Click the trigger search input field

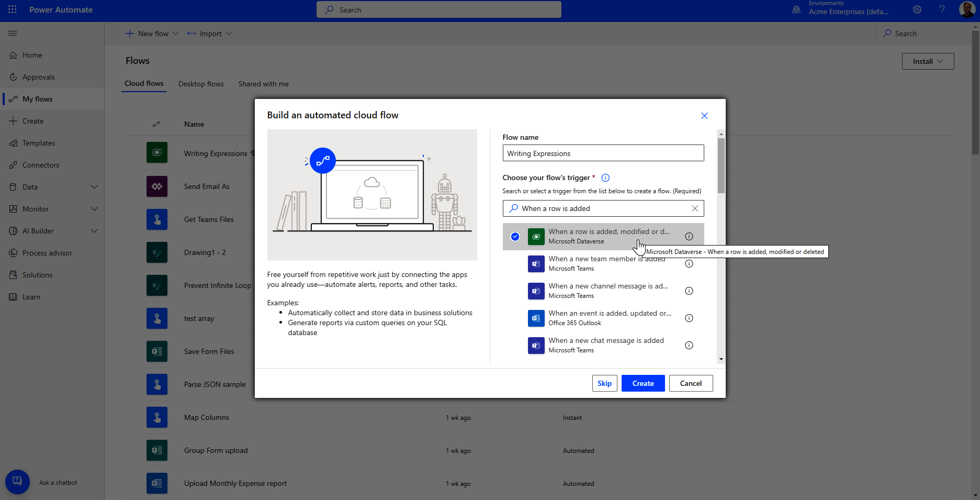click(603, 208)
